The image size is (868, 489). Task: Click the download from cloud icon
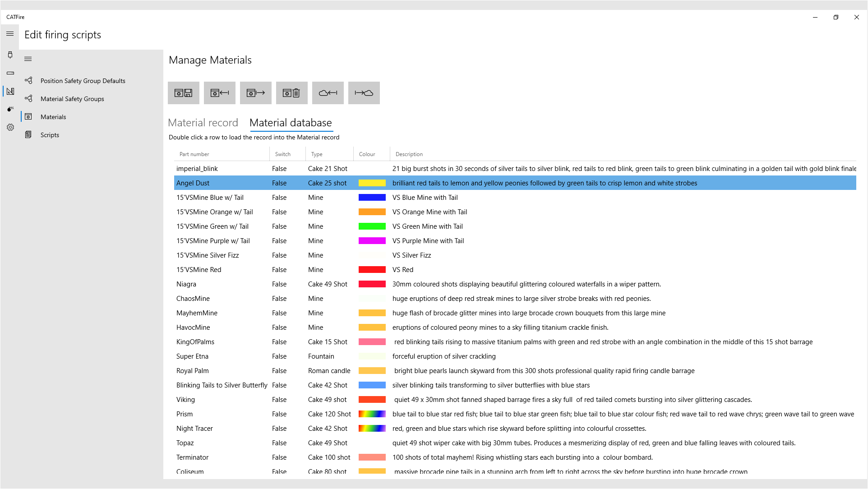pos(328,93)
